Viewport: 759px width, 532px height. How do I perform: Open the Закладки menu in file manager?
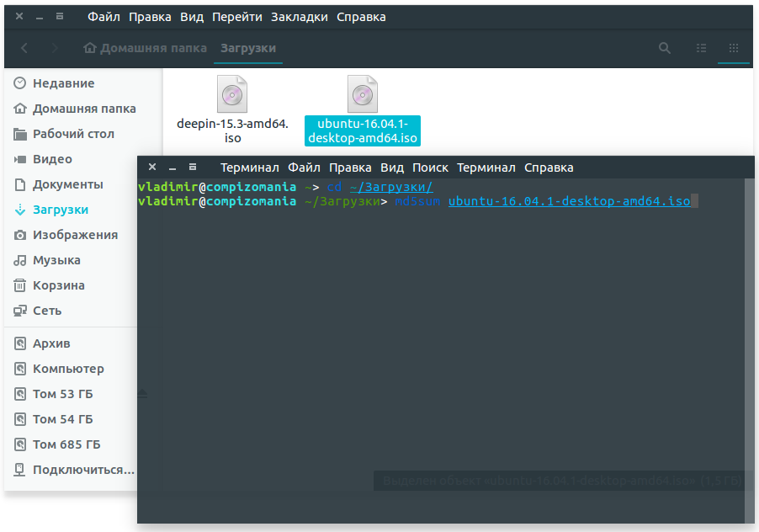coord(300,17)
